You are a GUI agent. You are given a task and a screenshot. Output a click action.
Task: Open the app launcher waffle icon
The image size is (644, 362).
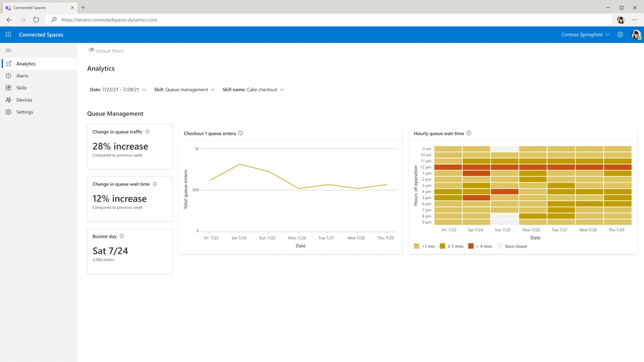click(x=8, y=35)
